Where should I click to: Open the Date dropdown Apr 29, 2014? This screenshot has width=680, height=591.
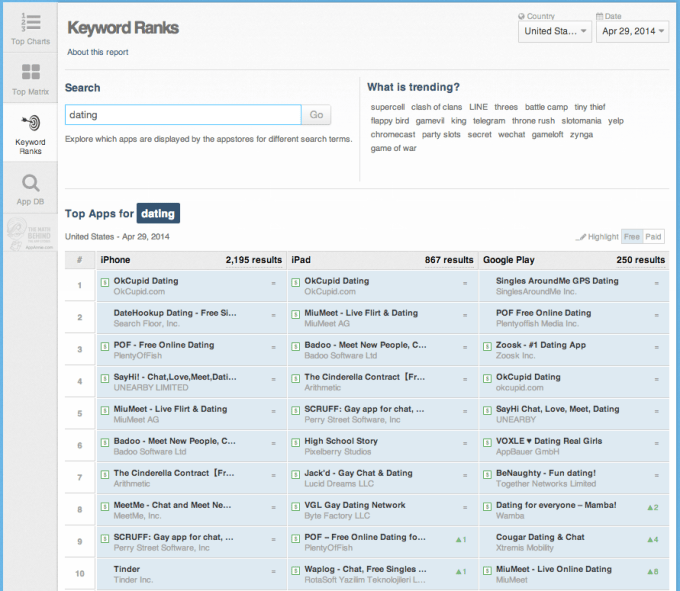[x=631, y=31]
